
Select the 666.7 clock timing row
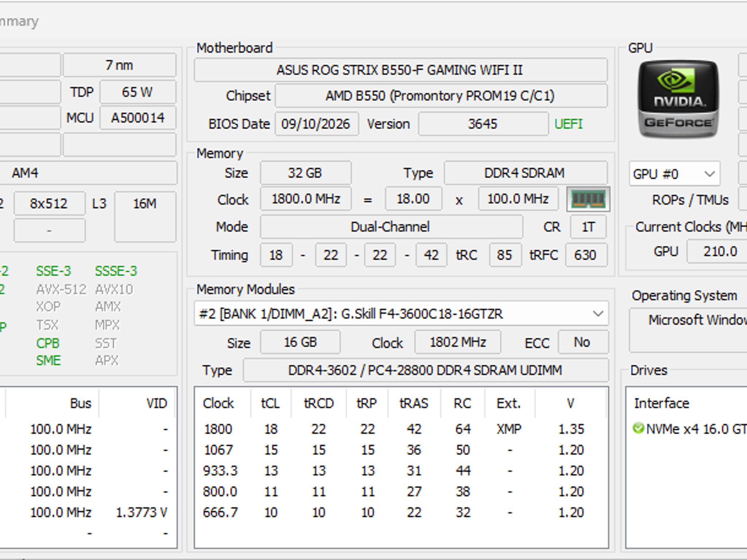(401, 512)
